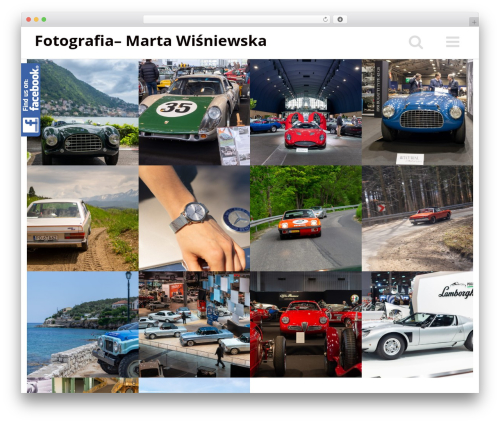Open the blue vintage racer with three men photo
500x423 pixels.
click(x=417, y=112)
